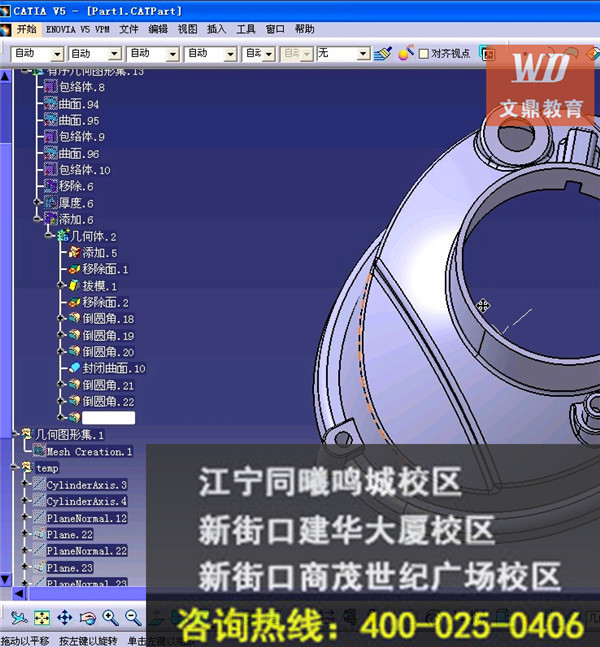
Task: Open the 插入 menu
Action: 217,29
